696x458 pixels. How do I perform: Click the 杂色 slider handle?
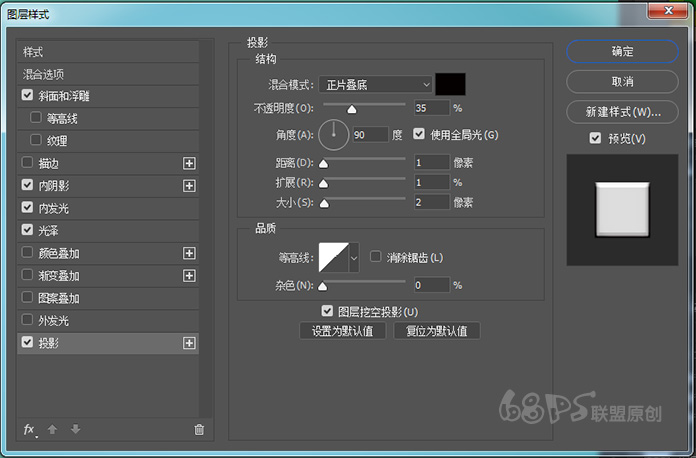point(323,287)
